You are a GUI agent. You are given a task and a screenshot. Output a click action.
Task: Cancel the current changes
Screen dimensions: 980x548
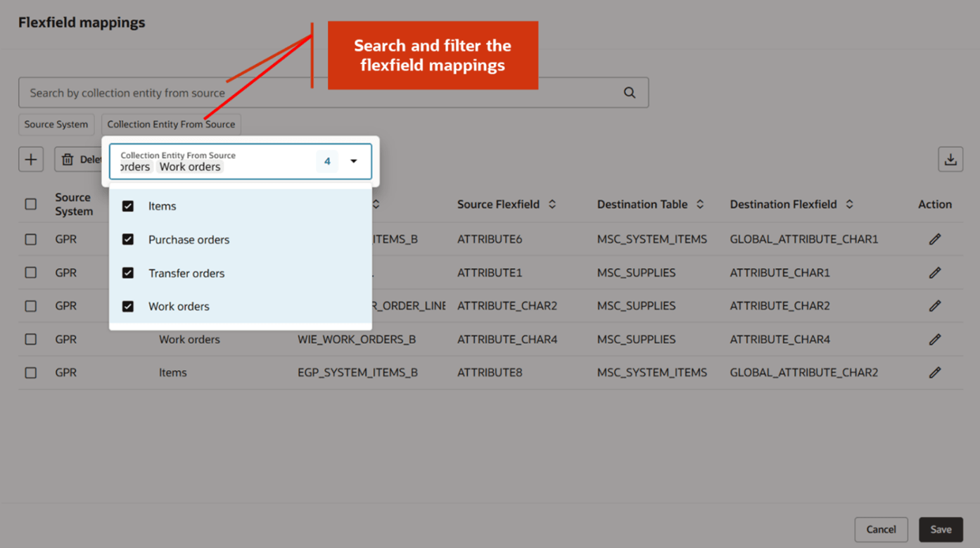click(x=881, y=529)
